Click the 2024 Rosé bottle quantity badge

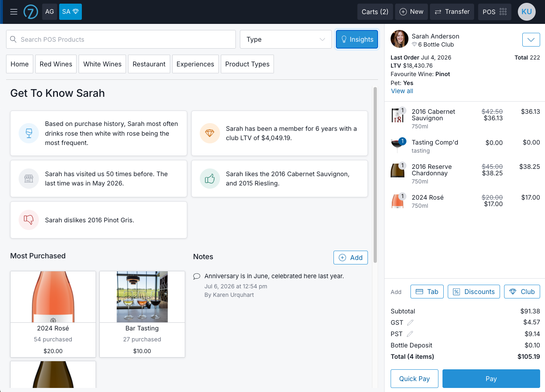click(x=402, y=196)
